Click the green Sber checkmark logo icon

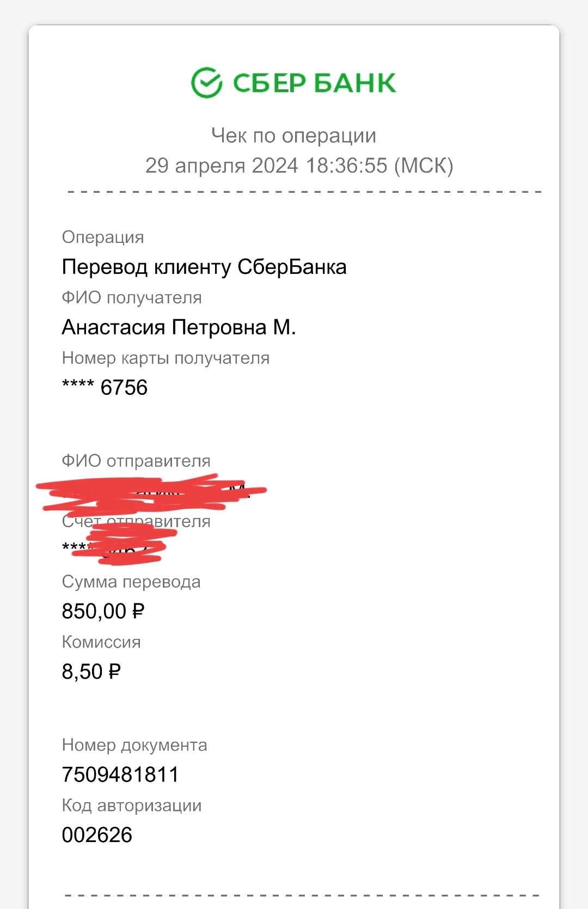click(x=206, y=83)
